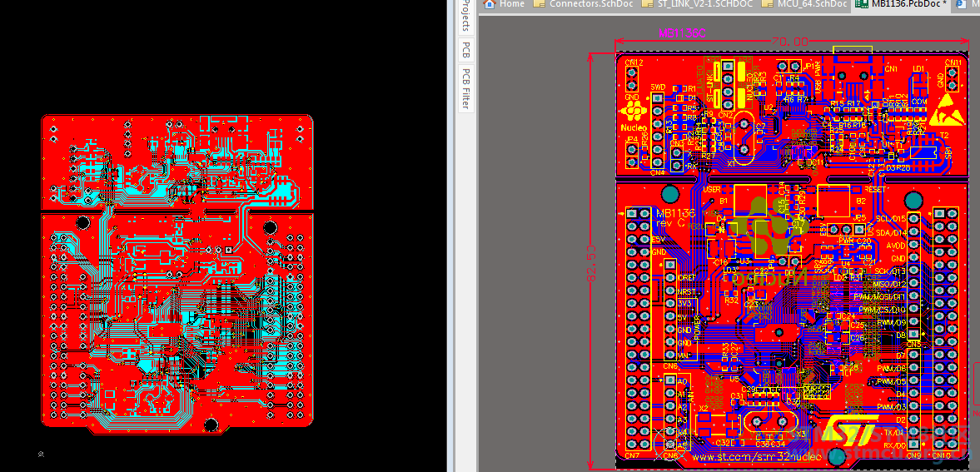Select the MISO/D12 pin label
This screenshot has height=472, width=980.
point(888,284)
